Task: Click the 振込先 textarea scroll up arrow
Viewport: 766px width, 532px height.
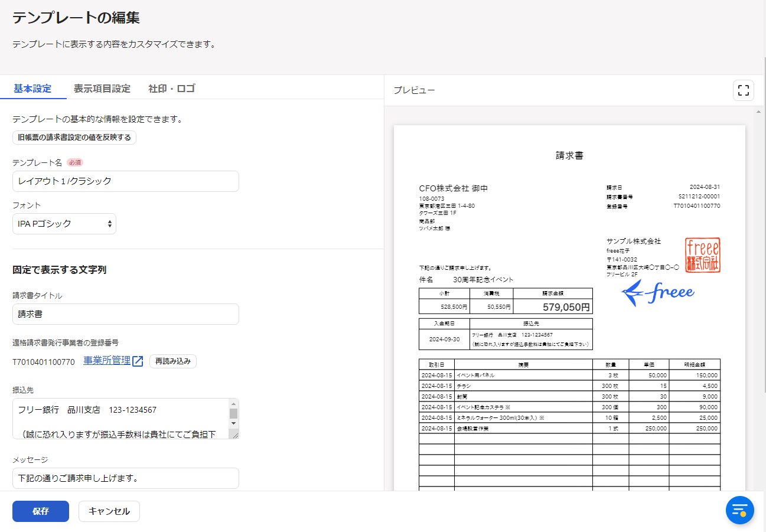Action: pos(233,403)
